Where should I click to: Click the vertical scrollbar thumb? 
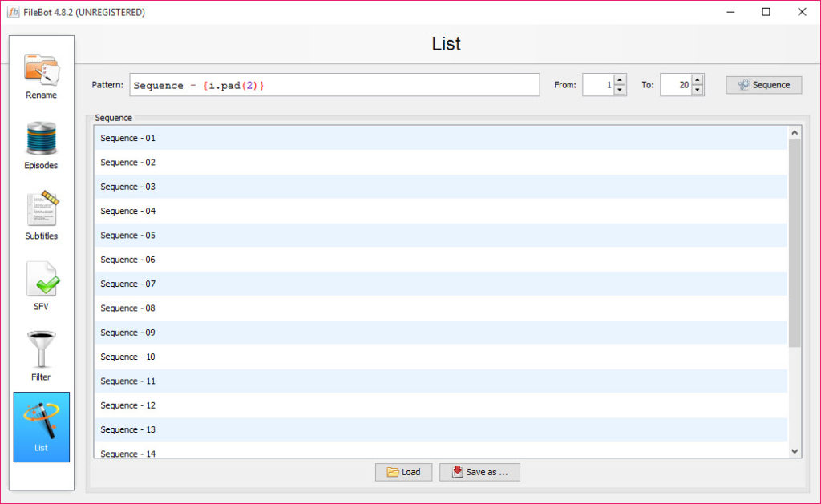[x=795, y=243]
